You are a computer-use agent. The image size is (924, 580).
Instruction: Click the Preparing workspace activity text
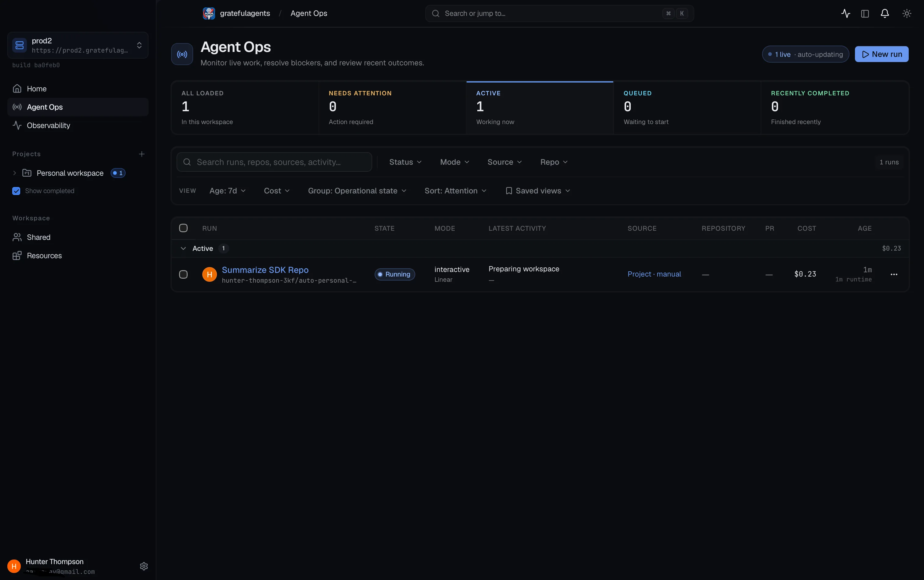(523, 269)
